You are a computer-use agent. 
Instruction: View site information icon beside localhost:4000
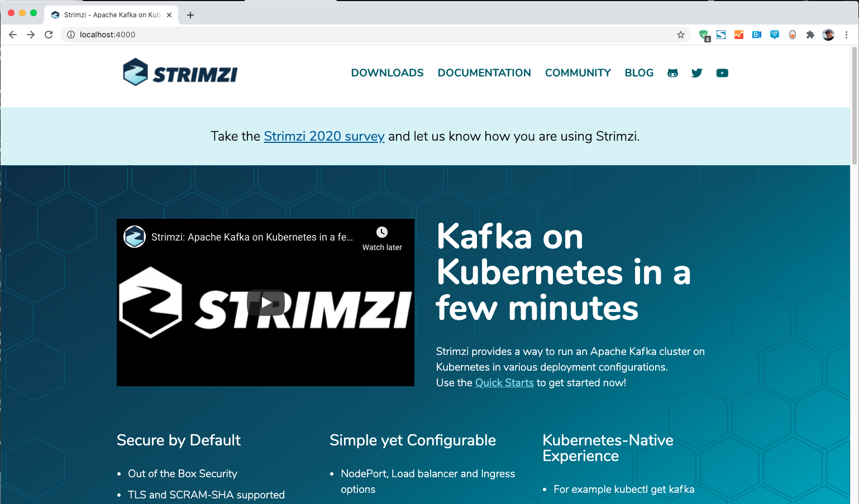pos(71,35)
